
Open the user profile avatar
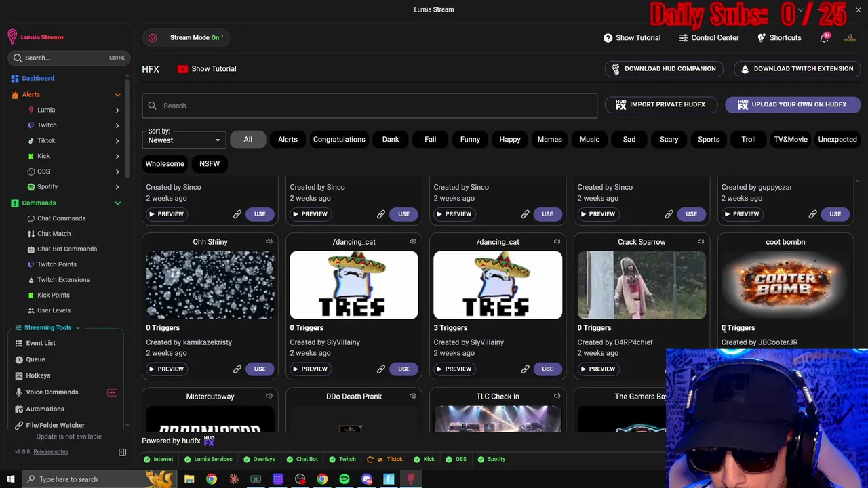[x=850, y=38]
